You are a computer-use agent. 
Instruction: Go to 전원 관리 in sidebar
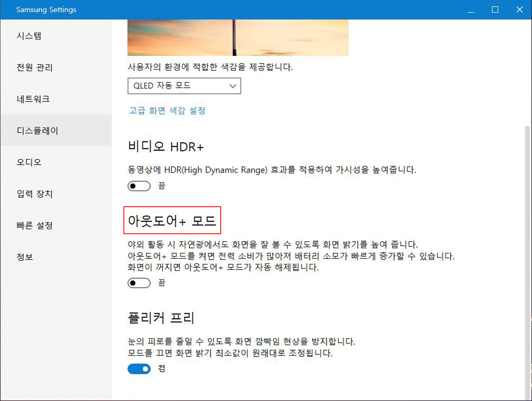pos(34,67)
